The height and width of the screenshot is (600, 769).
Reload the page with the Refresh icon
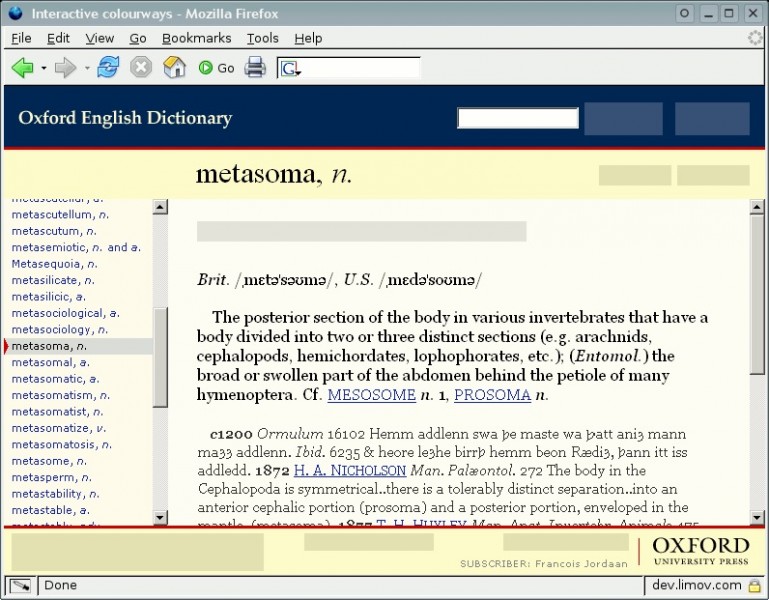[108, 68]
